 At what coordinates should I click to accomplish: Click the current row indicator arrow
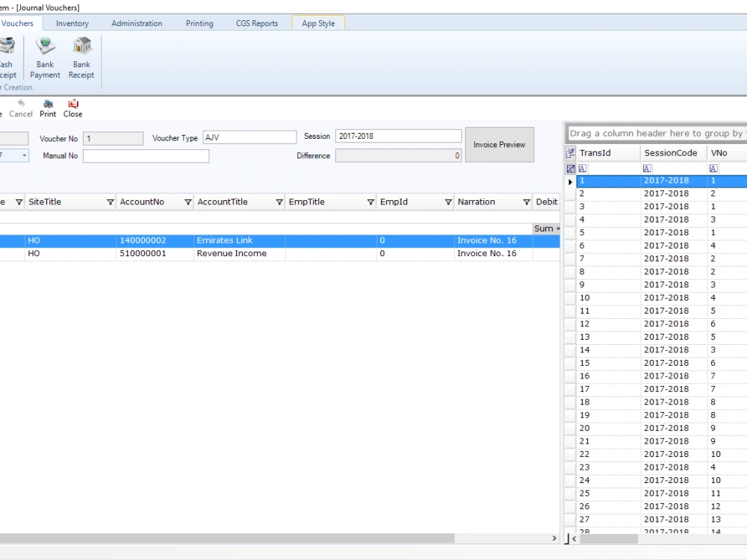(570, 181)
